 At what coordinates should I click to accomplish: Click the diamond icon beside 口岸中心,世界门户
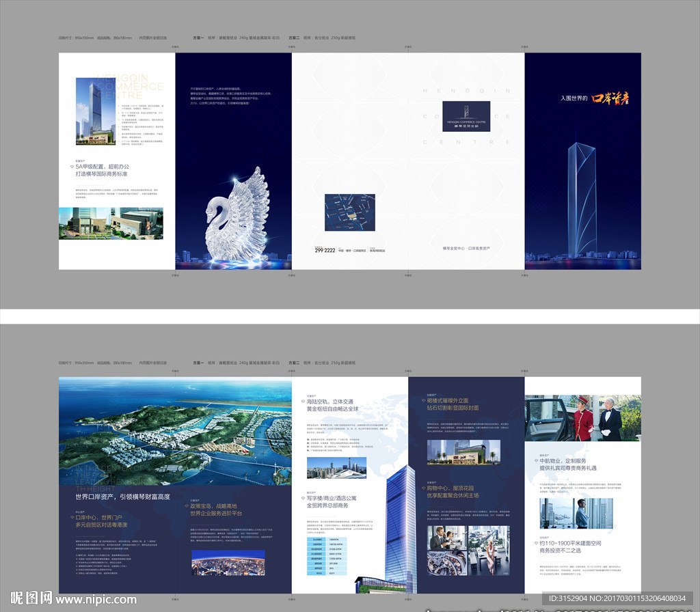click(x=72, y=518)
